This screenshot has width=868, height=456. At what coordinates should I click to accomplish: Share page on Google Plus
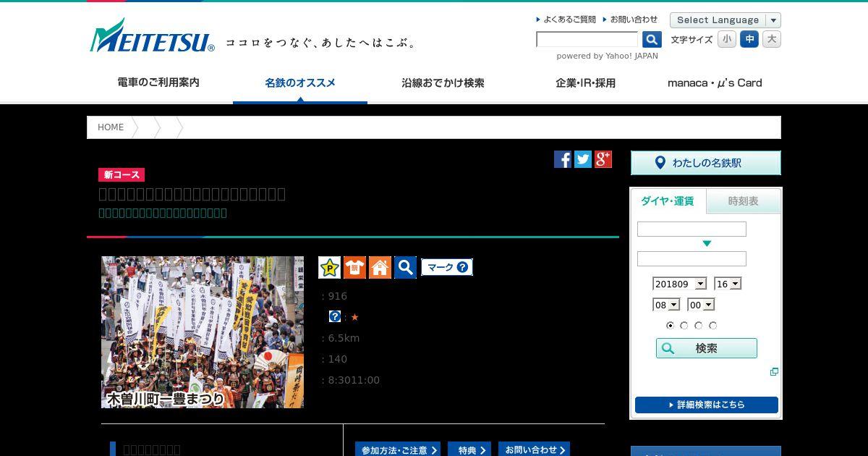(x=603, y=159)
